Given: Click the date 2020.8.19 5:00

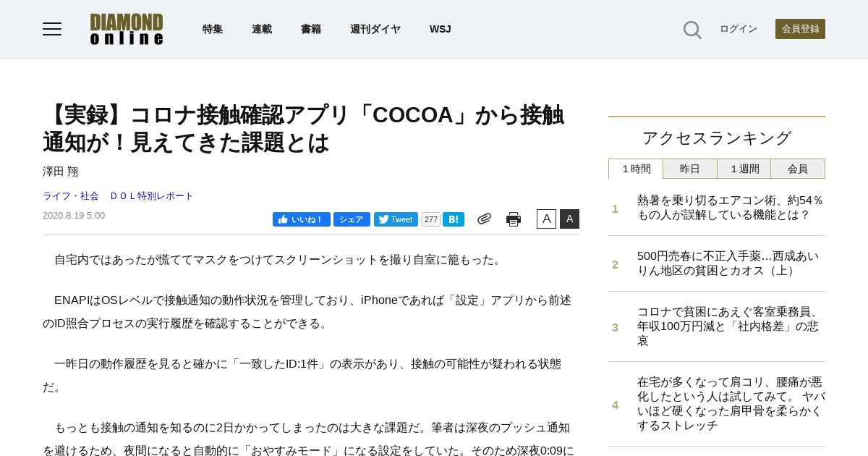Looking at the screenshot, I should pos(74,216).
